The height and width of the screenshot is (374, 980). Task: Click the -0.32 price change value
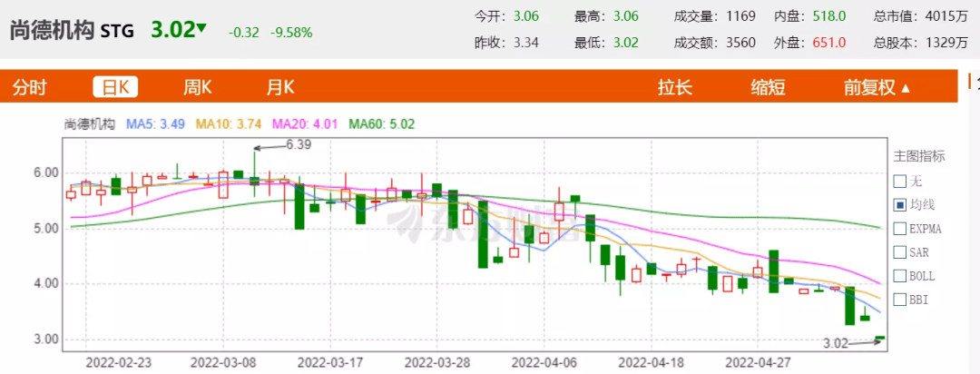pos(244,33)
